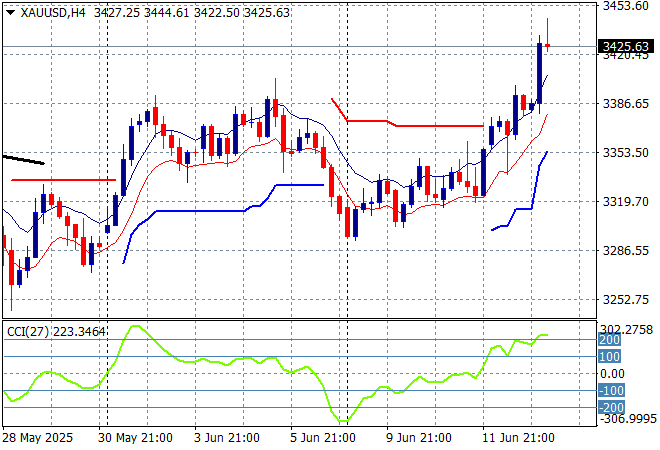Click the CCI 100 level label
The height and width of the screenshot is (450, 660).
pyautogui.click(x=609, y=357)
